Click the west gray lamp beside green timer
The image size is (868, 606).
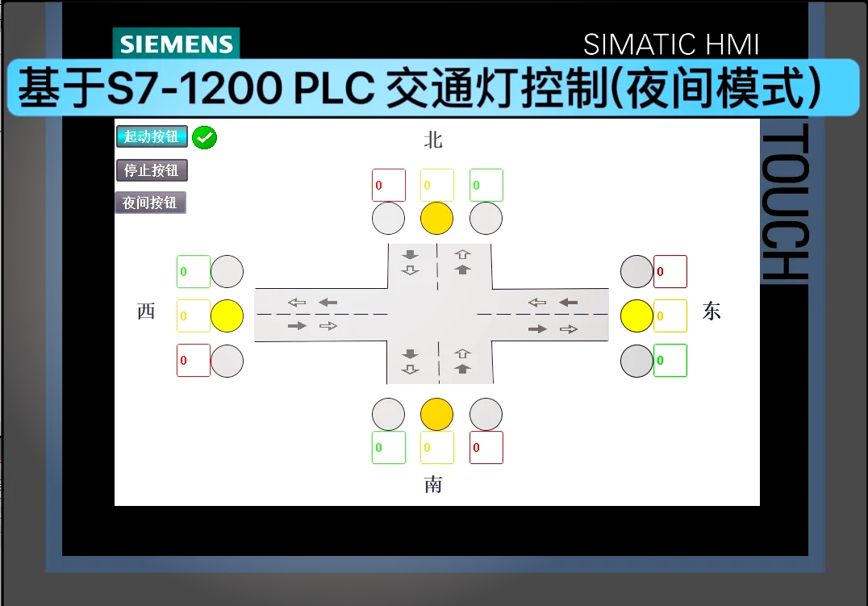point(227,271)
